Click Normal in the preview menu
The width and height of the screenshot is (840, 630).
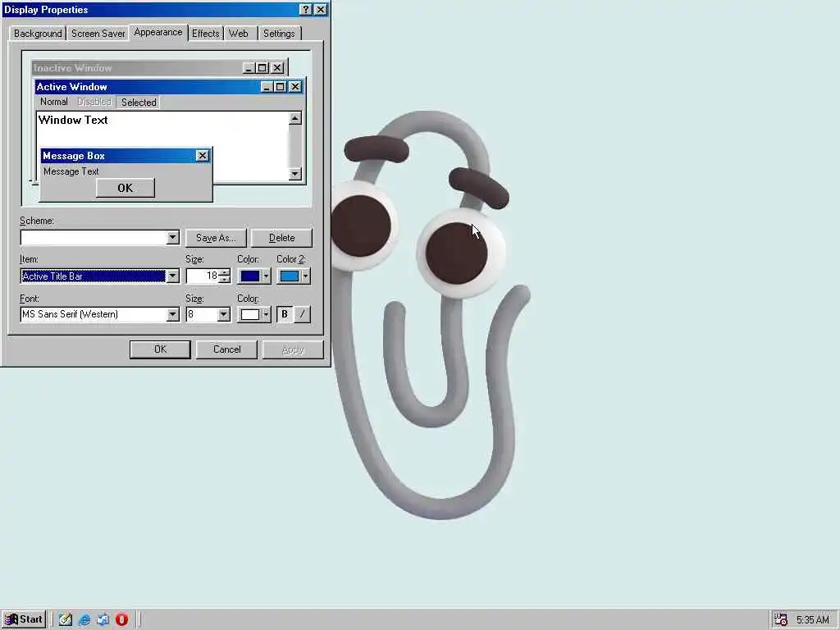coord(53,102)
